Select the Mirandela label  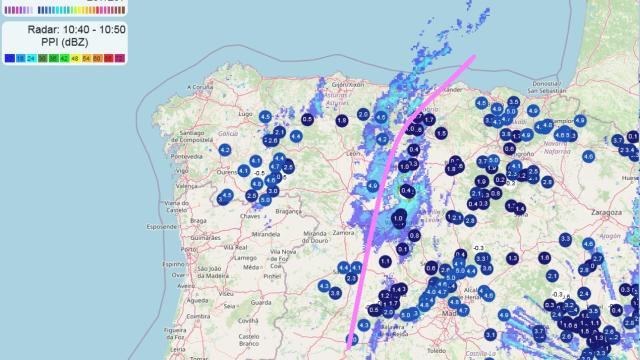[x=266, y=234]
